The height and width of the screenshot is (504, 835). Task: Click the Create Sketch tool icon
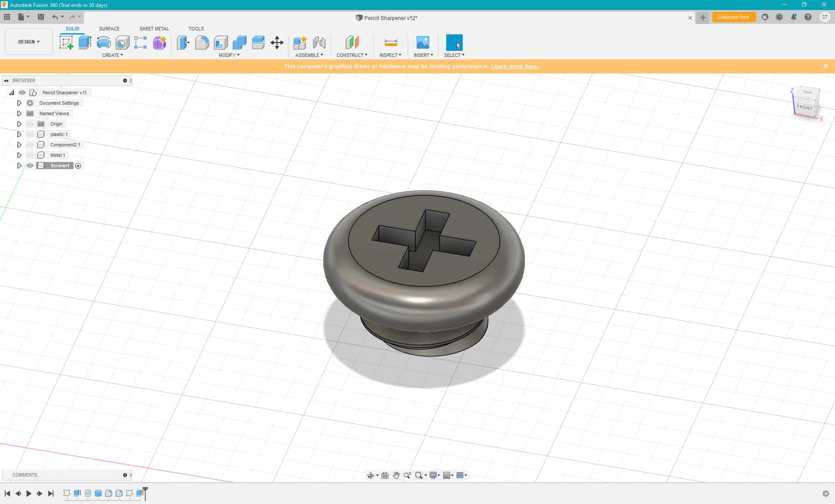point(66,43)
